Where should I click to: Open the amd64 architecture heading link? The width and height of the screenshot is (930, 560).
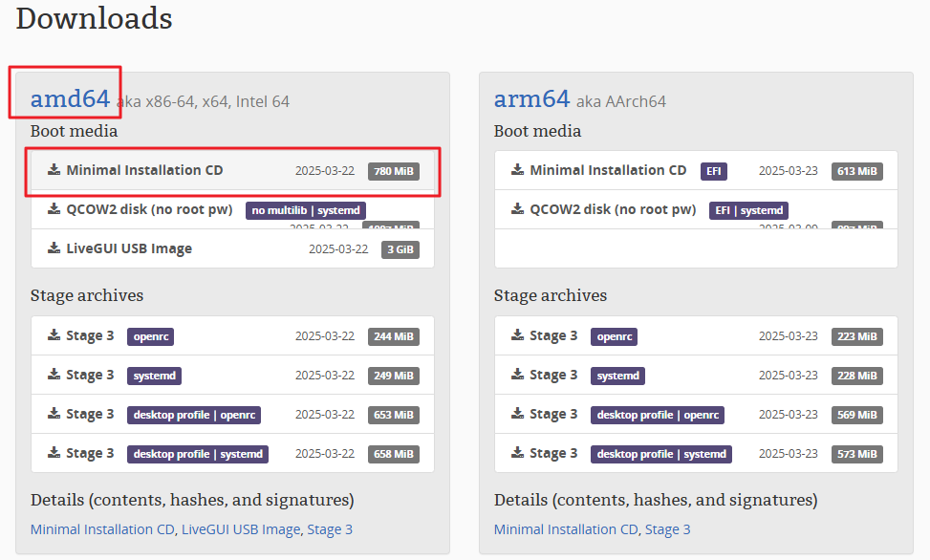pos(70,98)
